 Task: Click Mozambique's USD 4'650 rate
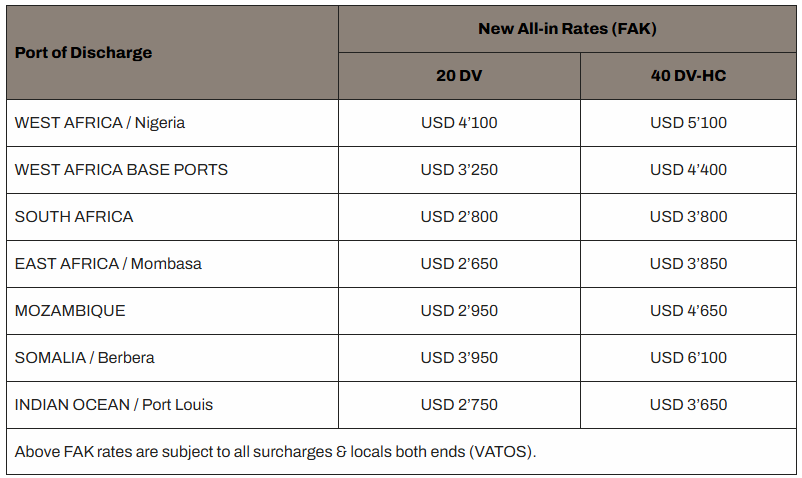coord(688,311)
